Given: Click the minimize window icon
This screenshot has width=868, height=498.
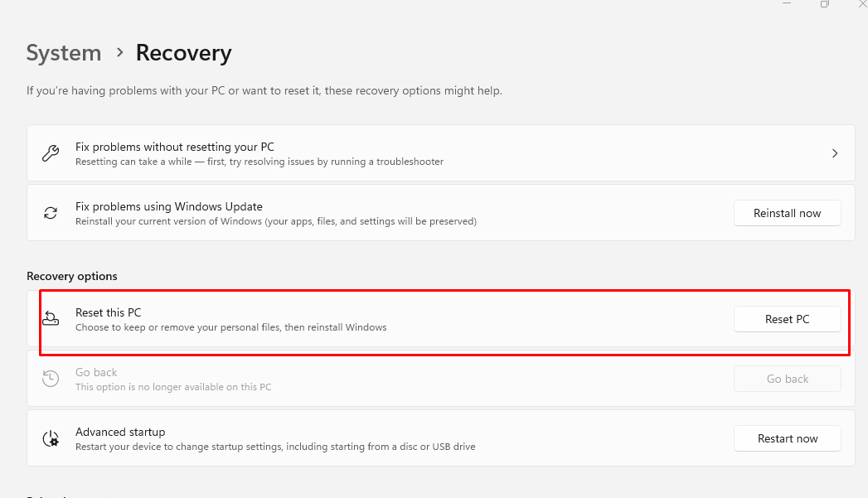Looking at the screenshot, I should point(786,4).
